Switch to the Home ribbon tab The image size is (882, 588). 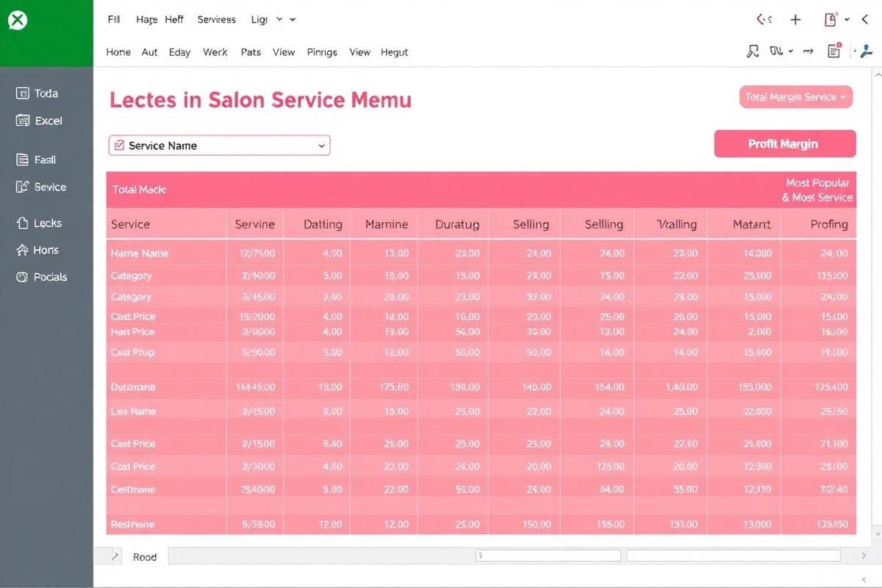click(x=118, y=52)
